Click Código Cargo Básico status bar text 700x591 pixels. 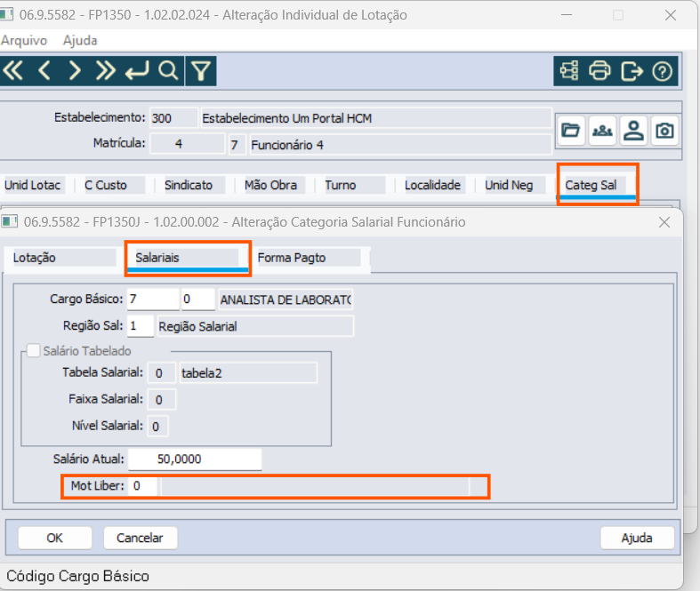point(77,576)
